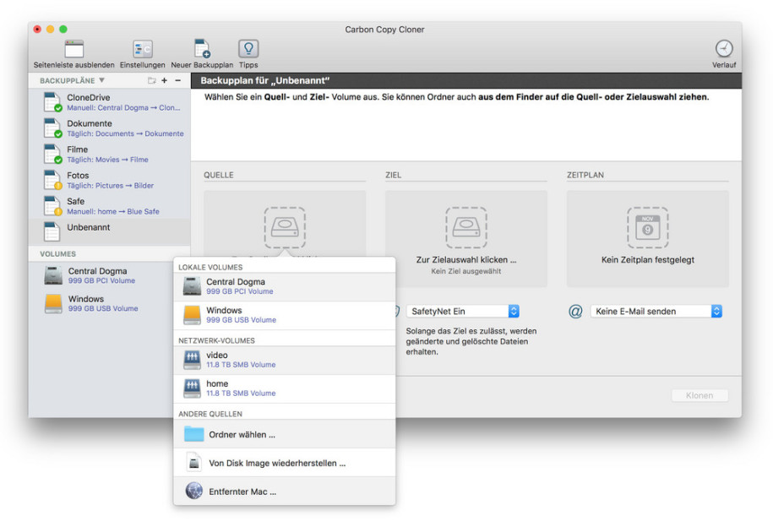The image size is (773, 532).
Task: Add a backup plan with plus button
Action: 164,80
